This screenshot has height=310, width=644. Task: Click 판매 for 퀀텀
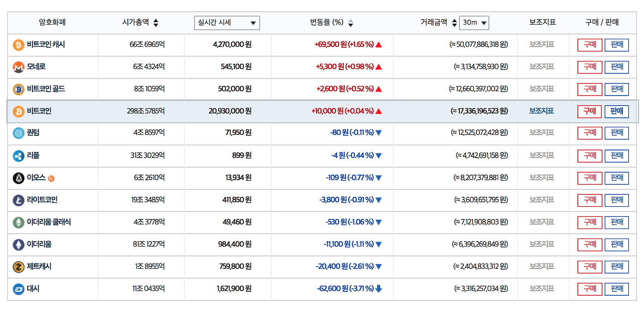(617, 133)
